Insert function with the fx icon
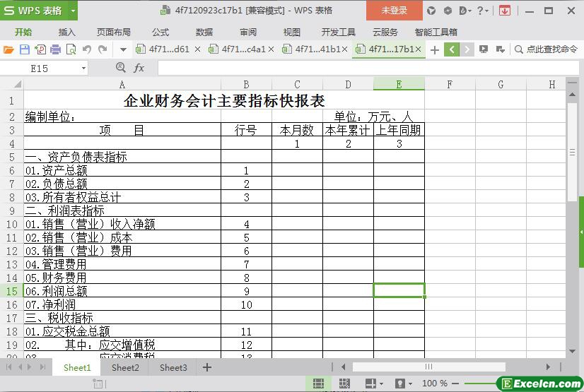This screenshot has height=392, width=584. point(139,68)
